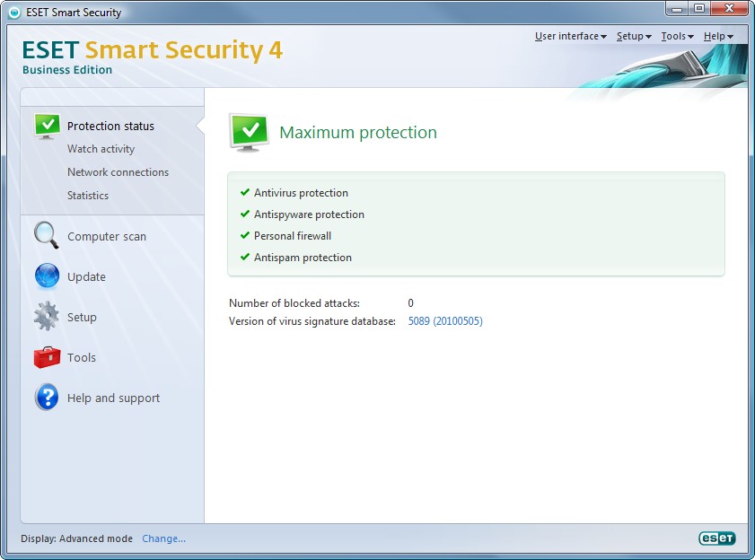This screenshot has width=755, height=560.
Task: Click the Help and support question icon
Action: click(x=47, y=397)
